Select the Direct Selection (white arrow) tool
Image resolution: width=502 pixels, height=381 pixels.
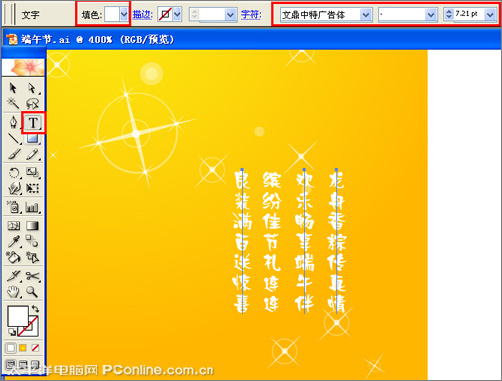coord(32,88)
